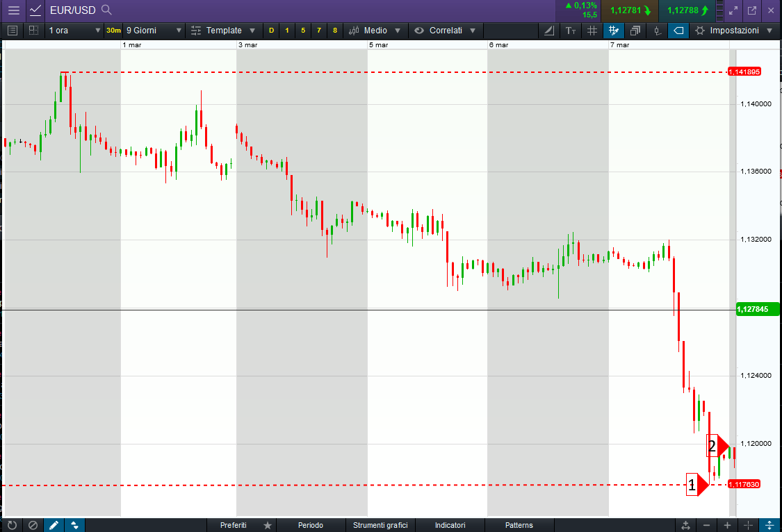782x532 pixels.
Task: Click the clear drawings circle-slash icon
Action: (x=33, y=525)
